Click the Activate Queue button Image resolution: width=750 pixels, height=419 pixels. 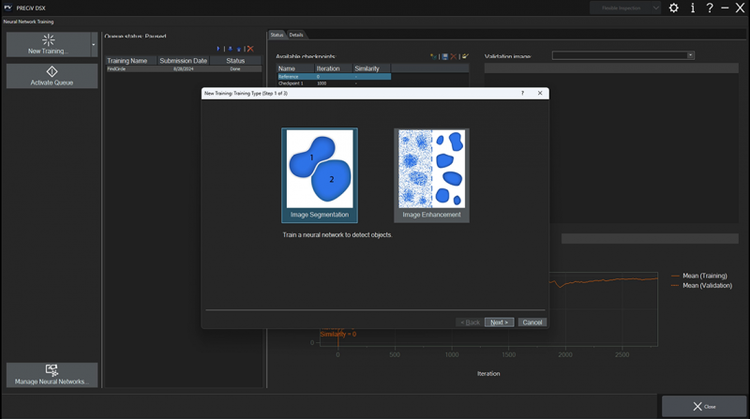coord(52,76)
